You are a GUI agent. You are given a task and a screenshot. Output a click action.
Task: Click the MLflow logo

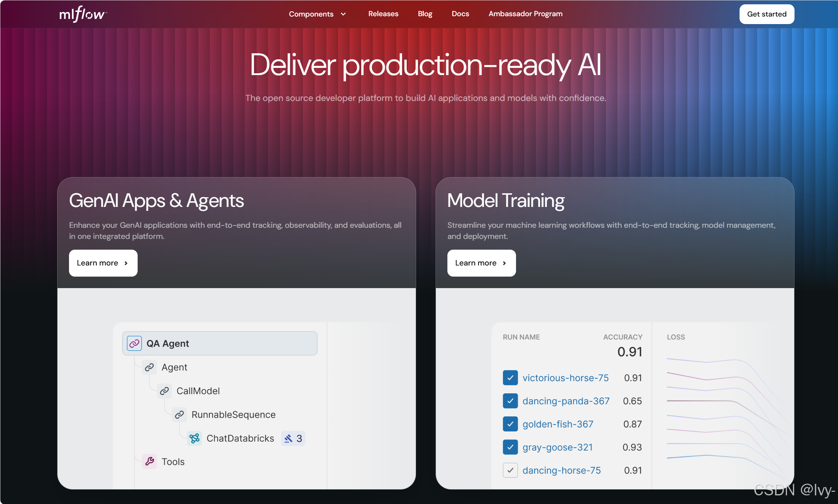click(83, 14)
